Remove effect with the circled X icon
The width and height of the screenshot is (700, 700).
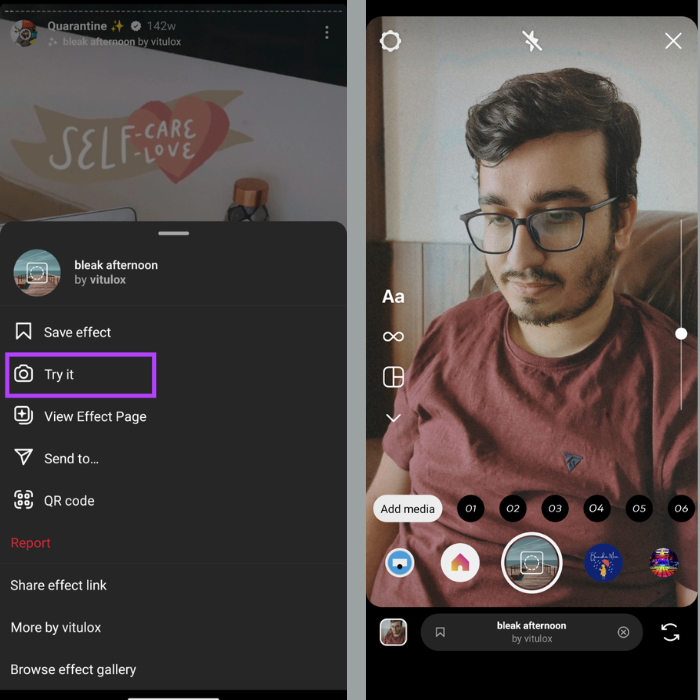click(623, 632)
